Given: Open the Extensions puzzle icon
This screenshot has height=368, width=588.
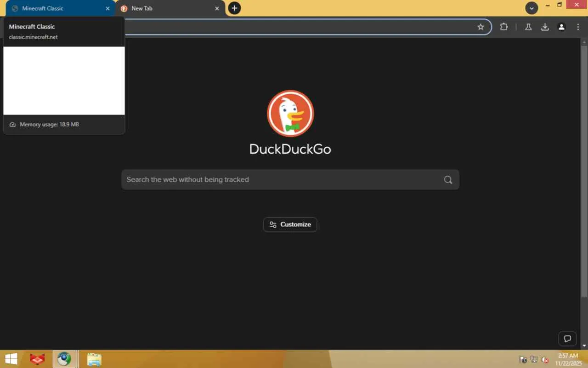Looking at the screenshot, I should pyautogui.click(x=504, y=27).
